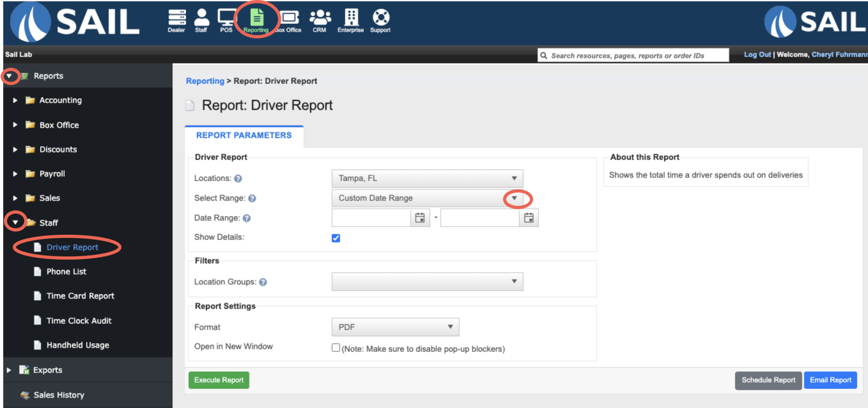
Task: Open Time Clock Audit report
Action: pyautogui.click(x=79, y=321)
